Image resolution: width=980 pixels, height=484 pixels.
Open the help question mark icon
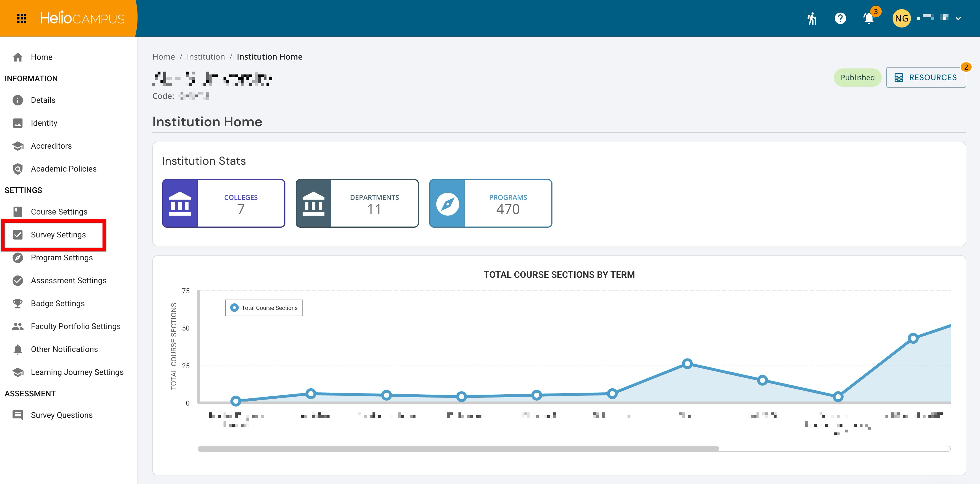click(x=840, y=18)
